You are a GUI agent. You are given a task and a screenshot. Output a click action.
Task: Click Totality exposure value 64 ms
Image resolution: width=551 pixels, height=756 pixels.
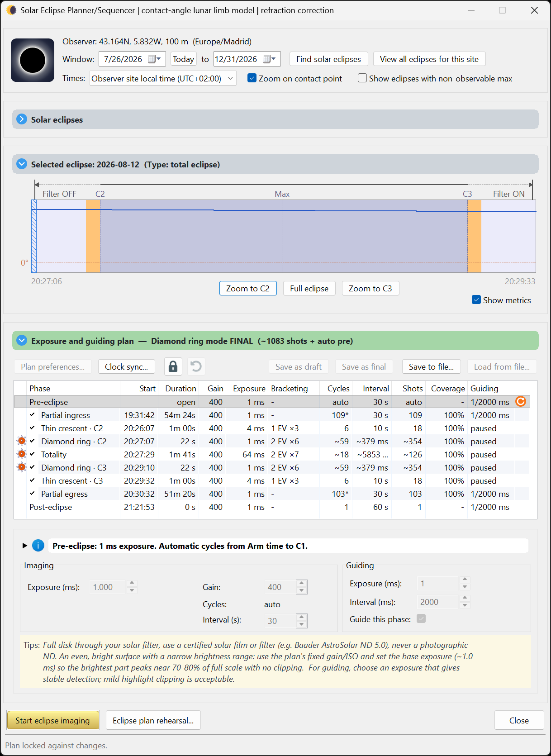pyautogui.click(x=253, y=454)
